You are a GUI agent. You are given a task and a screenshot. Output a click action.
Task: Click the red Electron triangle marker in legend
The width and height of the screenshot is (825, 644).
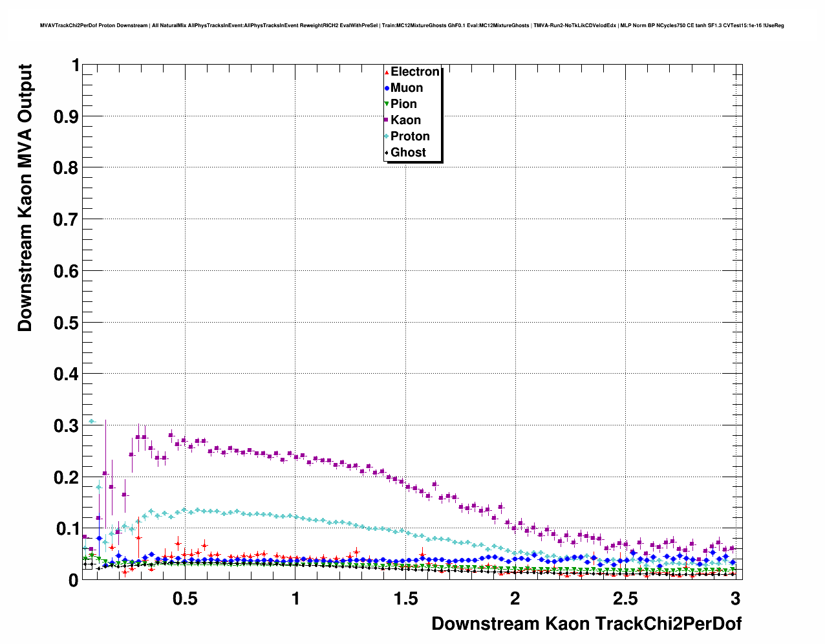[x=387, y=72]
